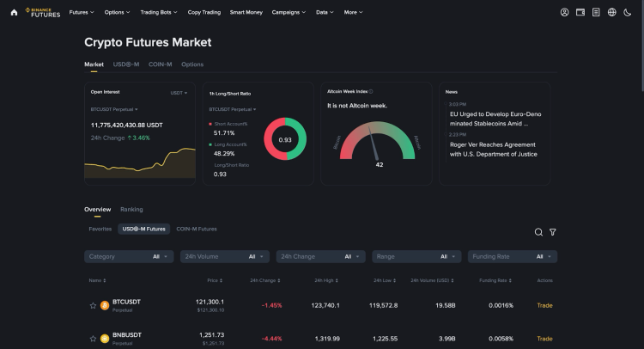Select the Ranking tab
The height and width of the screenshot is (349, 644).
point(131,209)
